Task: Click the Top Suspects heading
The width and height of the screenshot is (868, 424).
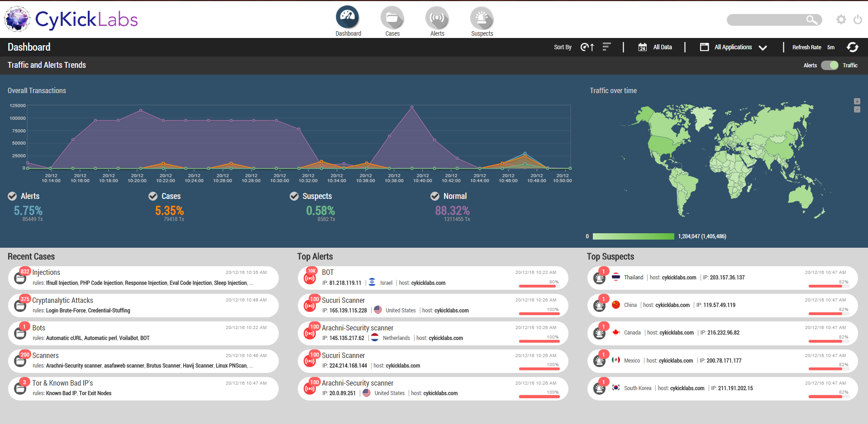Action: (610, 256)
